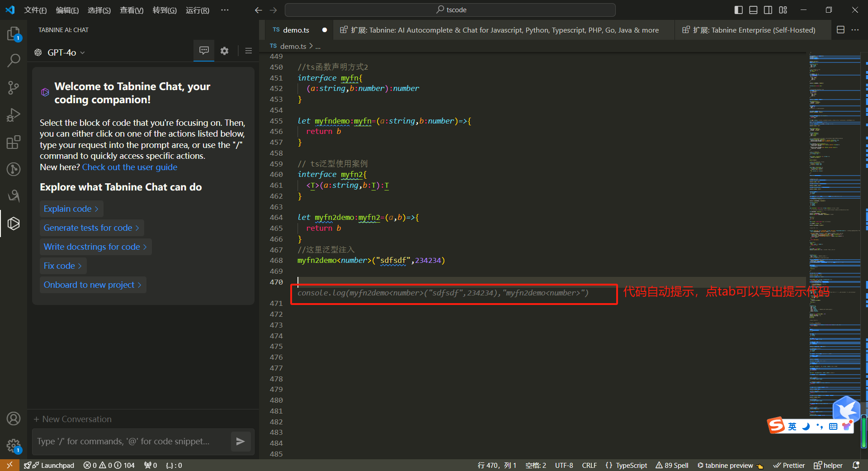Split the editor to the right
868x471 pixels.
[840, 30]
